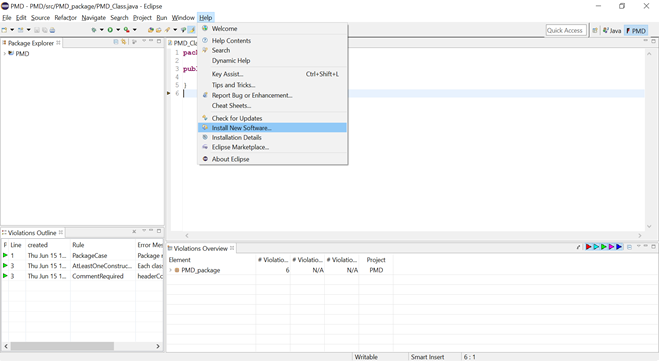
Task: Open the Navigate menu
Action: coord(94,18)
